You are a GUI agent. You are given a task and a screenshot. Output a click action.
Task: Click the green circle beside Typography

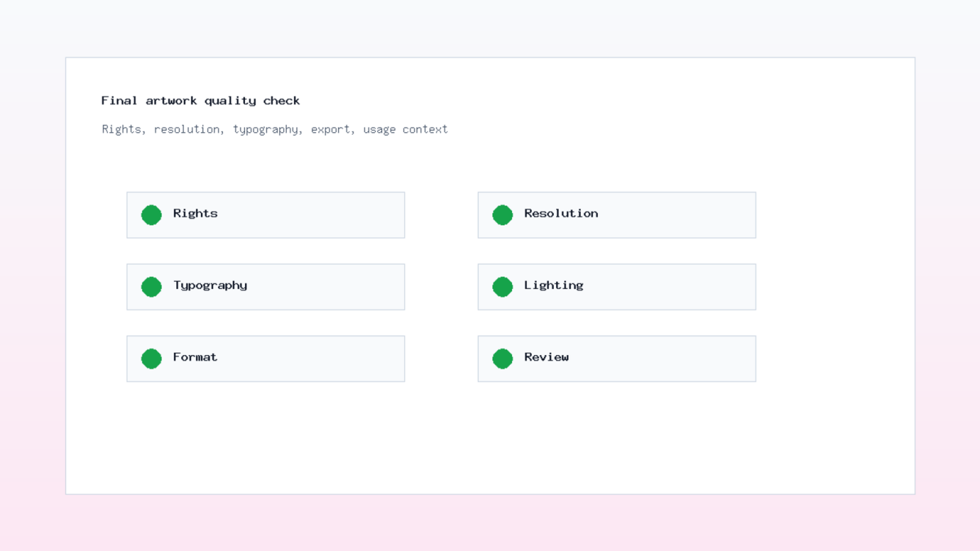click(x=151, y=287)
